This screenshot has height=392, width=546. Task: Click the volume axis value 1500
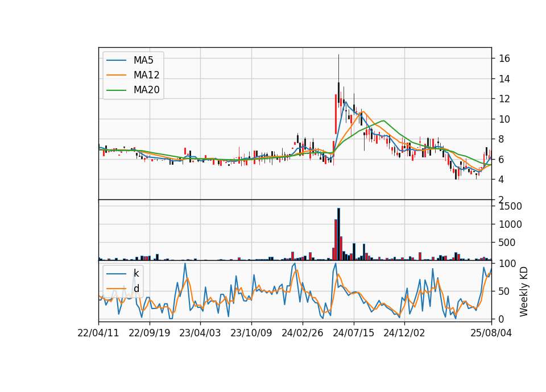click(x=510, y=206)
